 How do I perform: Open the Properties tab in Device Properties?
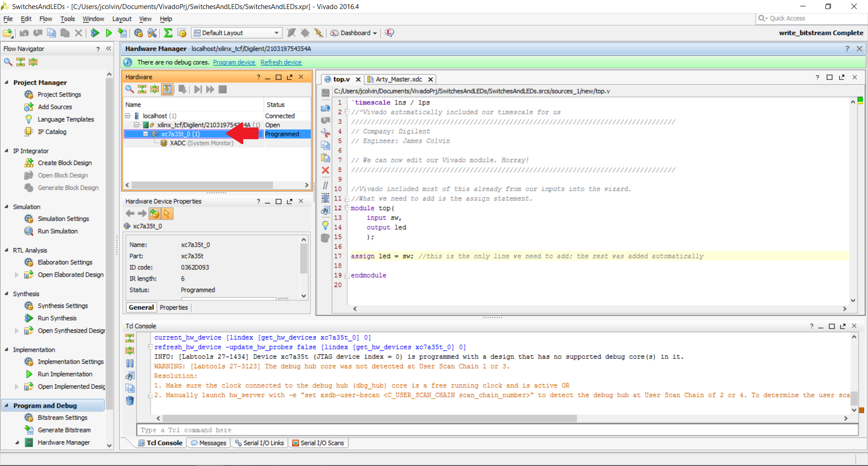(174, 307)
